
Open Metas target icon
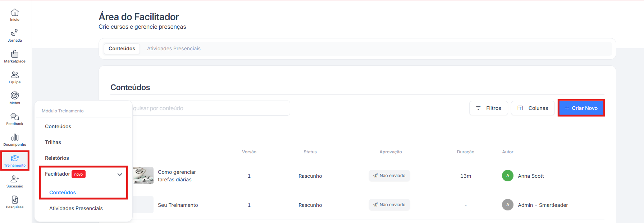click(15, 98)
